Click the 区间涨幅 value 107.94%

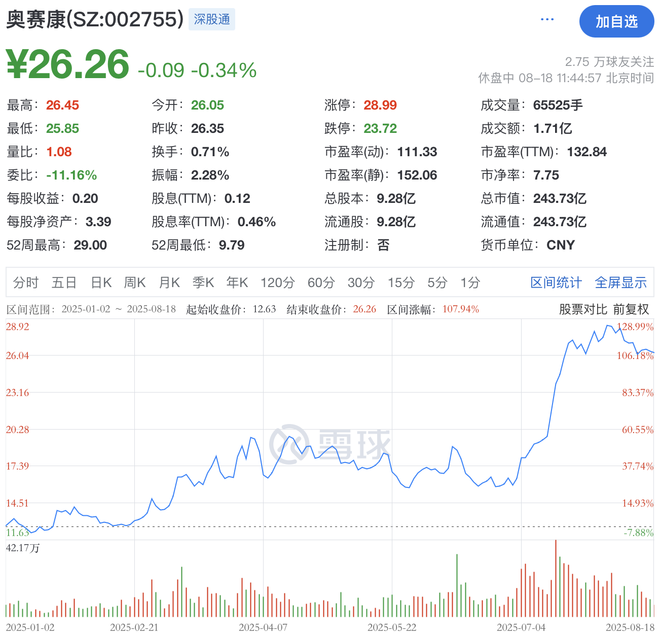460,309
